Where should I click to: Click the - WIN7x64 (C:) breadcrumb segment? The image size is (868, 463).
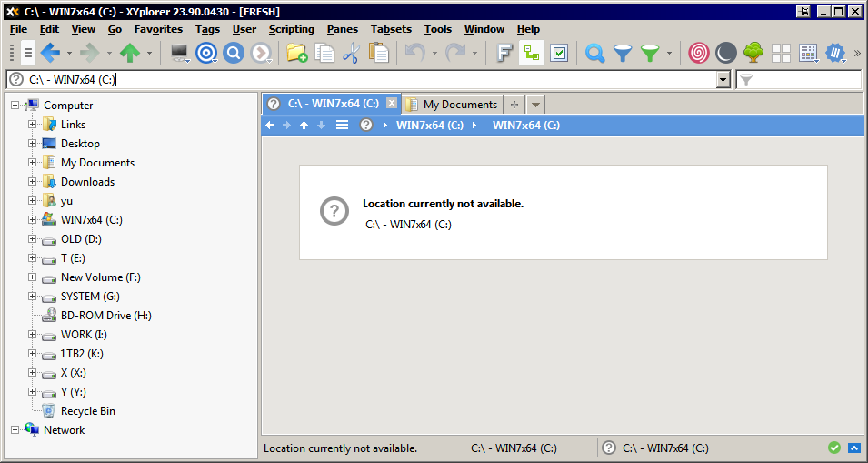coord(523,126)
